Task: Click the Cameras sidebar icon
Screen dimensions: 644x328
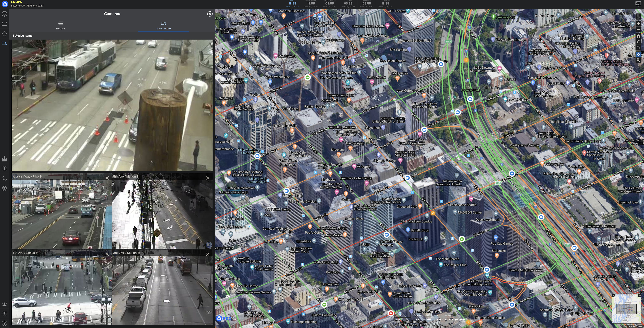Action: point(5,43)
